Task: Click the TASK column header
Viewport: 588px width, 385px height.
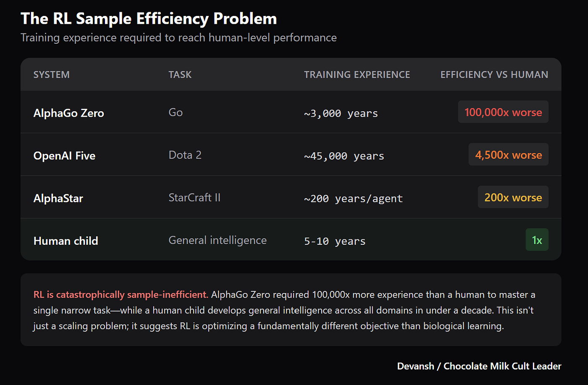Action: point(180,75)
